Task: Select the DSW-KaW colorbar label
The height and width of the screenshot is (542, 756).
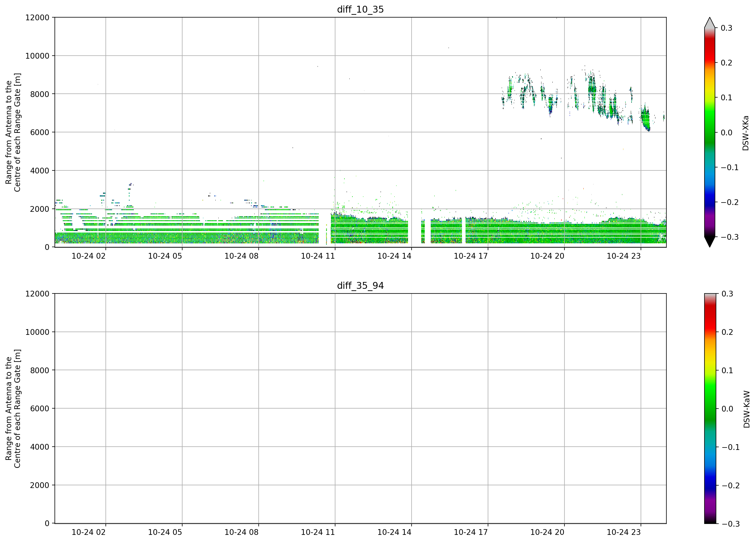Action: tap(747, 409)
